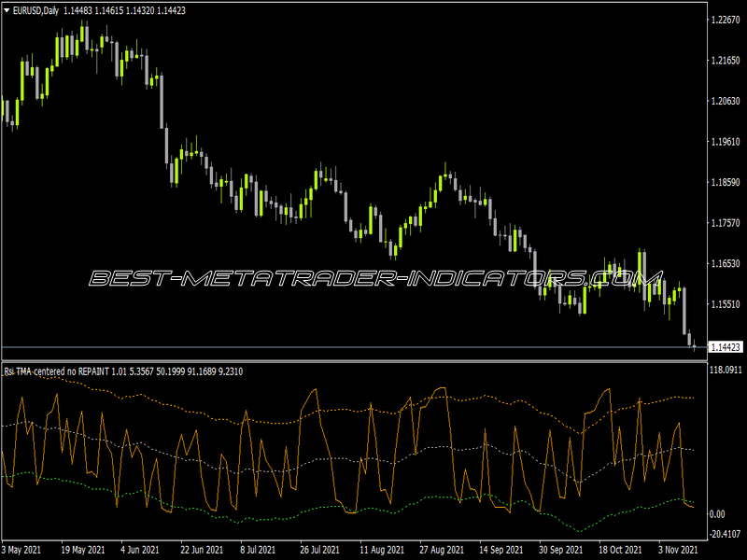The width and height of the screenshot is (747, 560).
Task: Click price level 1.20630 on the scale
Action: click(x=726, y=101)
